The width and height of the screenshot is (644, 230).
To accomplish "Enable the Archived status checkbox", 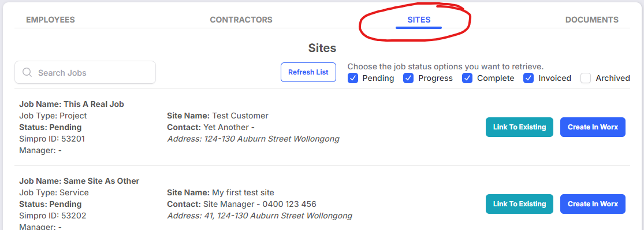I will [x=586, y=78].
